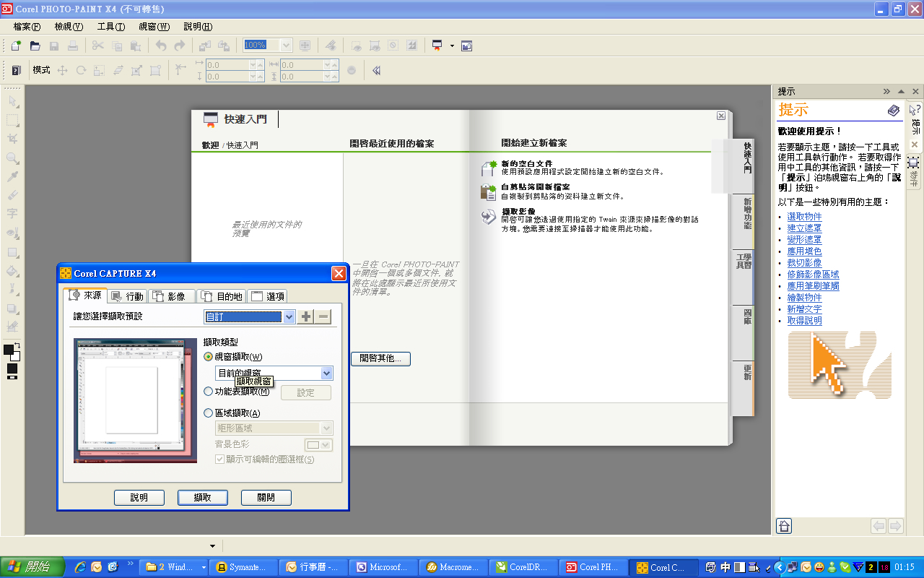Select 區域擷取 radio button
Screen dimensions: 924x578
click(x=209, y=413)
